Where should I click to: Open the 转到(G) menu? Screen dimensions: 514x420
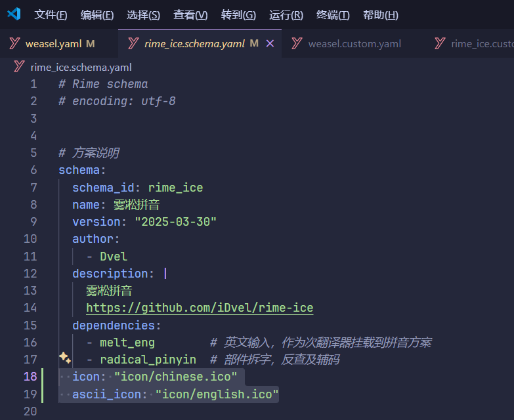pyautogui.click(x=238, y=15)
